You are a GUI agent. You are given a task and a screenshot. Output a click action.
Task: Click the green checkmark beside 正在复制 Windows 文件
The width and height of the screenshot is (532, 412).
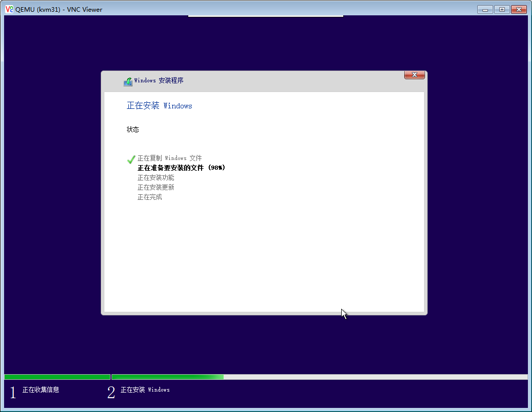[131, 159]
